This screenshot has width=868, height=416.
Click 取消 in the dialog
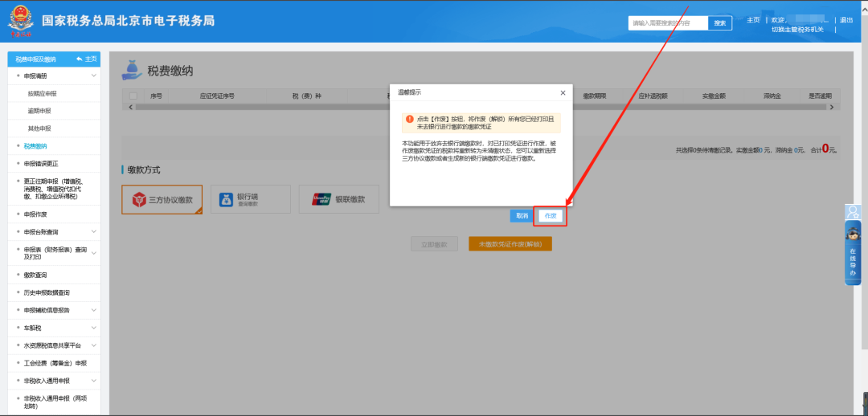pos(522,216)
